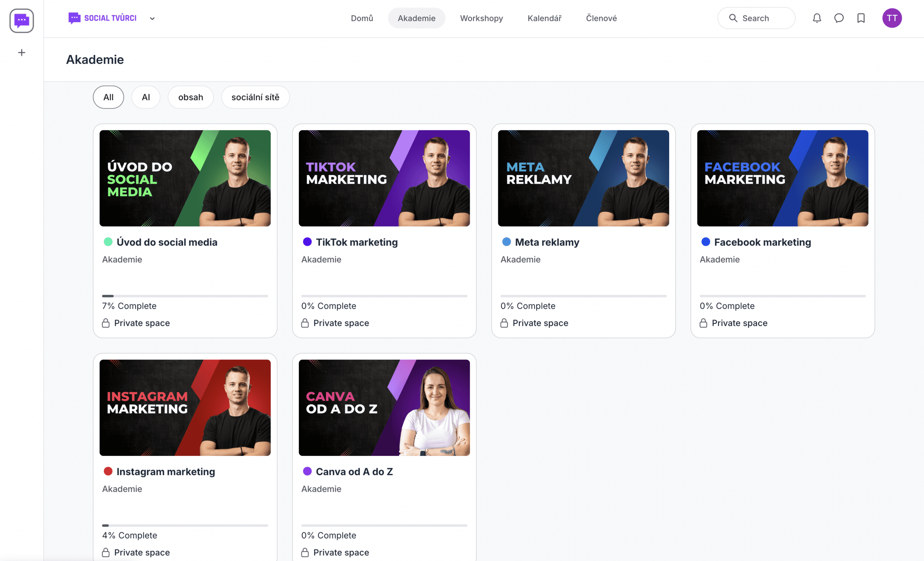Click the Search input field

(756, 18)
